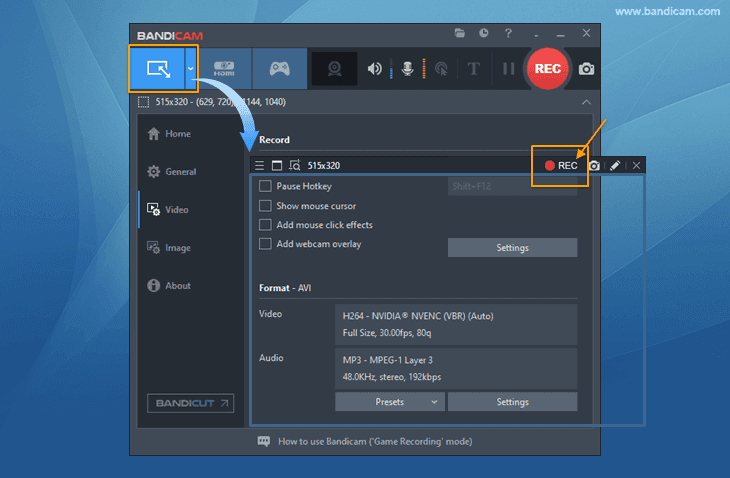Viewport: 730px width, 478px height.
Task: Enable Add mouse click effects checkbox
Action: (265, 225)
